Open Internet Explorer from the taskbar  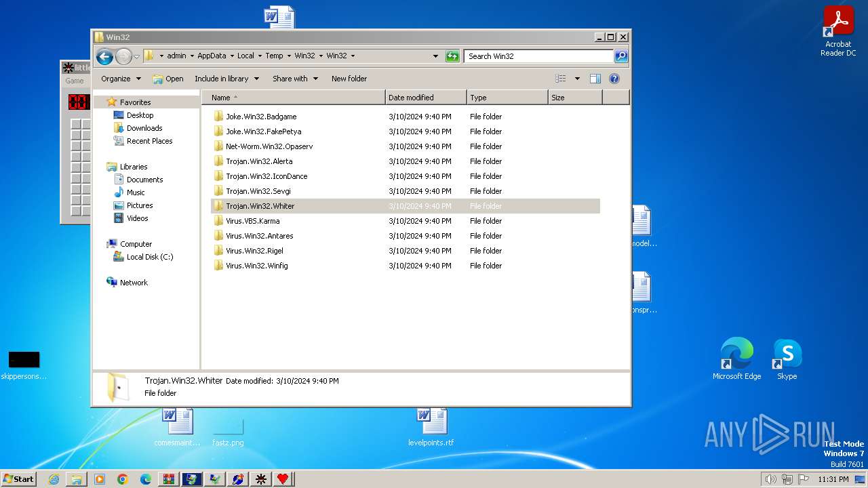tap(54, 479)
